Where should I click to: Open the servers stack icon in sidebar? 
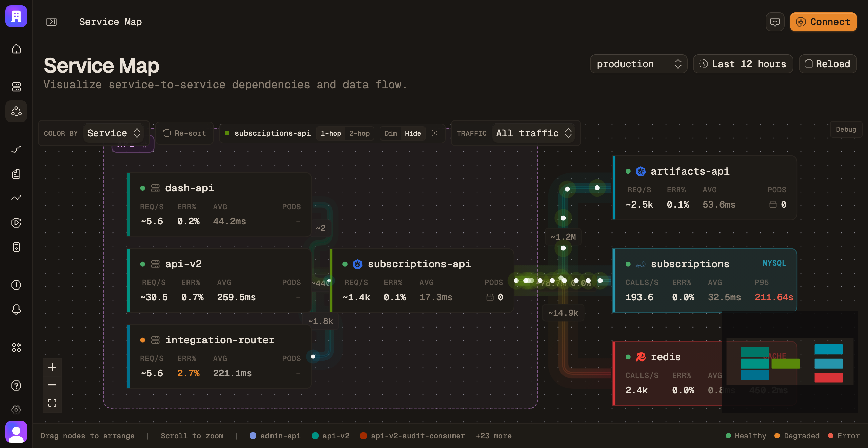tap(16, 87)
